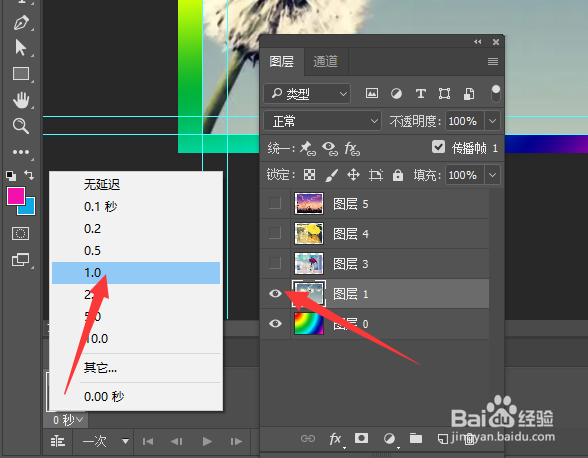Choose 无延迟 from delay menu

[136, 185]
